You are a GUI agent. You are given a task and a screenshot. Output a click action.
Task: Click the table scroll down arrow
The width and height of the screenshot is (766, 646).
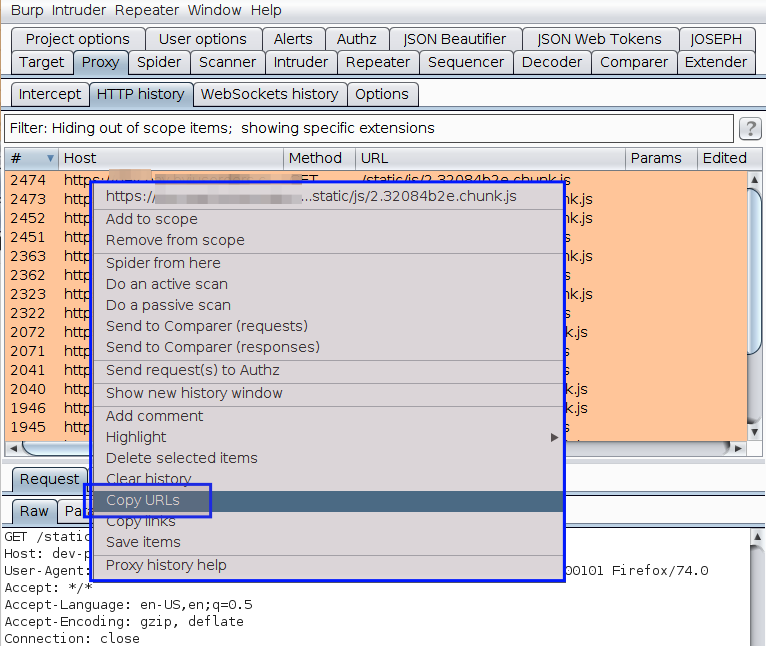pos(754,432)
